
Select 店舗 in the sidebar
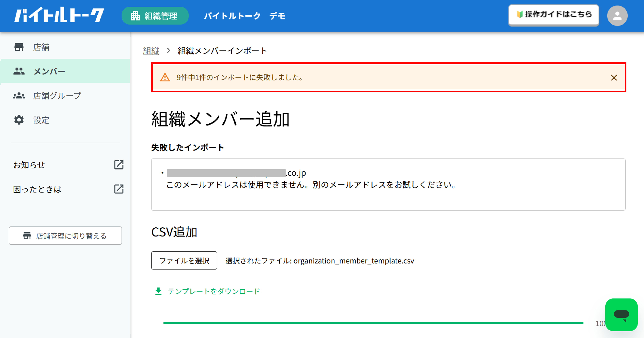pos(65,47)
